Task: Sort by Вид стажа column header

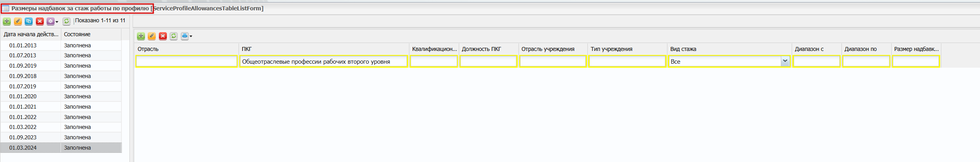Action: click(730, 49)
